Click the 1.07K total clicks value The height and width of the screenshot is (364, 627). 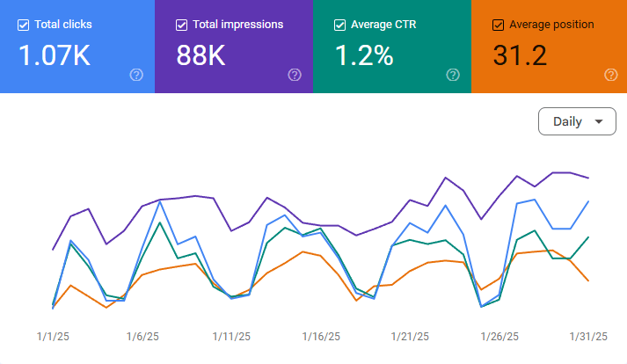tap(55, 55)
